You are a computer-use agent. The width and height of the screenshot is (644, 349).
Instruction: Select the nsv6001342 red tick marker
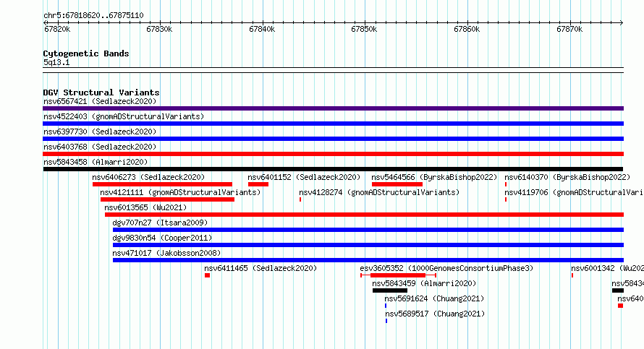point(572,275)
